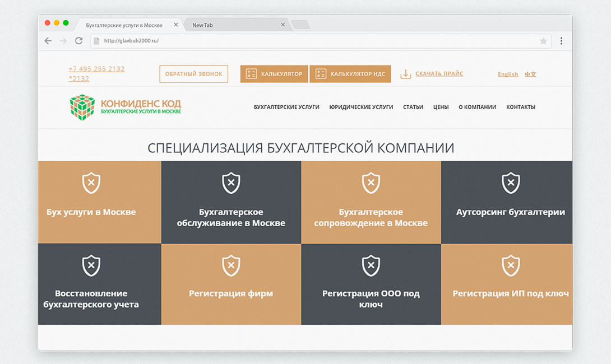Click the macOS yellow minimize button
611x364 pixels.
click(x=57, y=23)
